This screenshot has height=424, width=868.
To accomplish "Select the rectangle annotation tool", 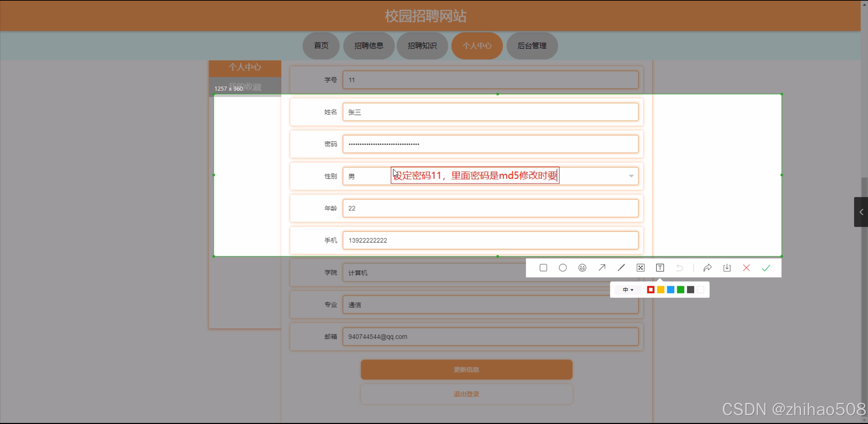I will click(x=543, y=268).
